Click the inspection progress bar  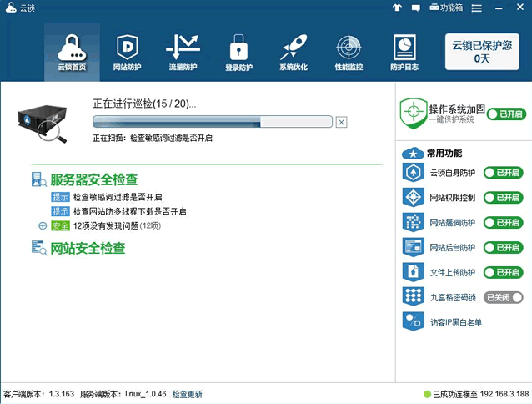point(213,122)
